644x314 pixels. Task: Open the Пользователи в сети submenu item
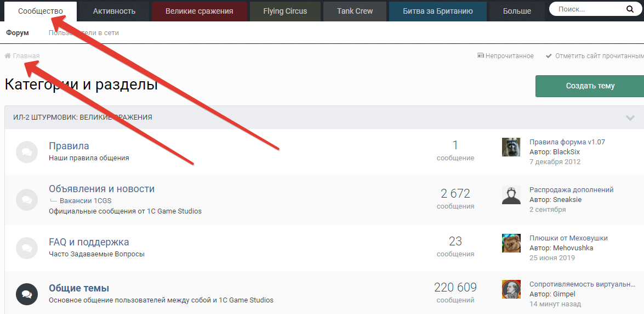click(83, 33)
